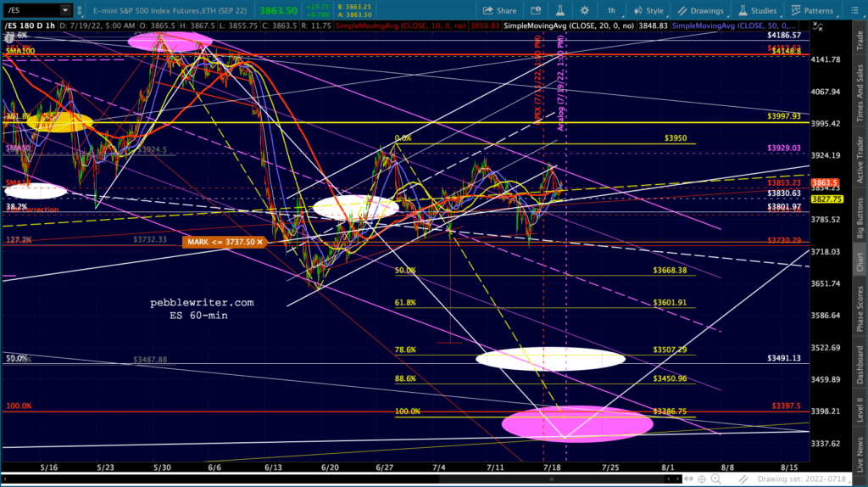This screenshot has width=868, height=487.
Task: Click the Share button
Action: tap(499, 10)
